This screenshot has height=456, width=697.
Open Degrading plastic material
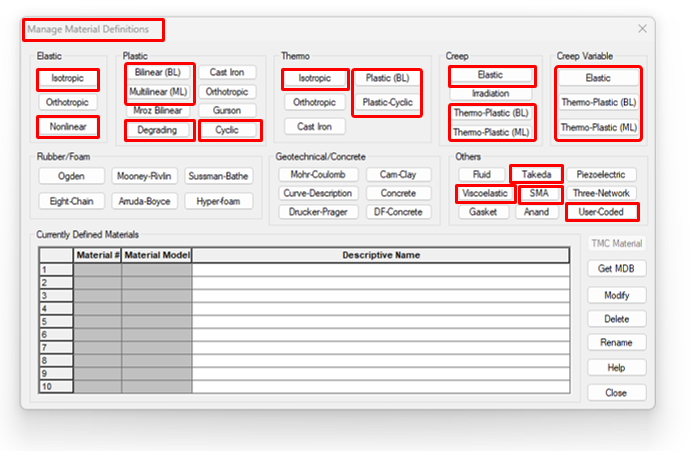pyautogui.click(x=157, y=130)
